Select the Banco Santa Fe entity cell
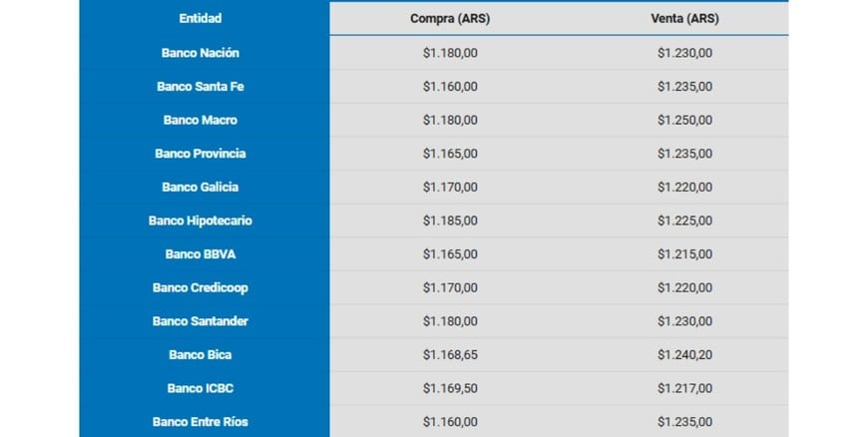Viewport: 868px width, 437px height. click(x=201, y=87)
